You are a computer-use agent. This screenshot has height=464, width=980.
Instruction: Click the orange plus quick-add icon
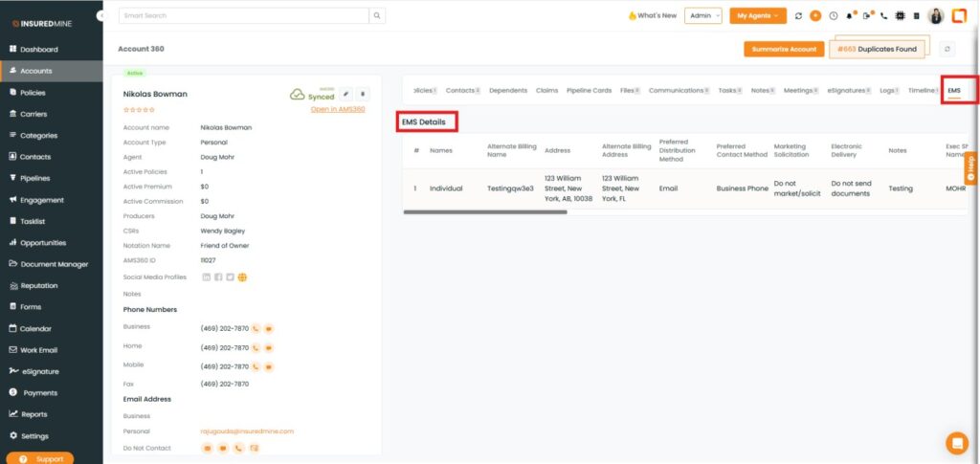pos(815,16)
